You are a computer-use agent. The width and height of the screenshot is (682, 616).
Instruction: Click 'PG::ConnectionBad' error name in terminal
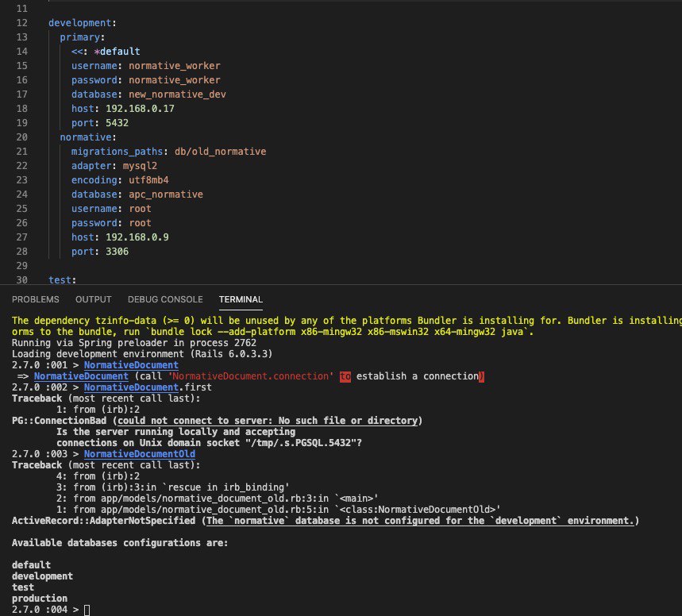(59, 421)
